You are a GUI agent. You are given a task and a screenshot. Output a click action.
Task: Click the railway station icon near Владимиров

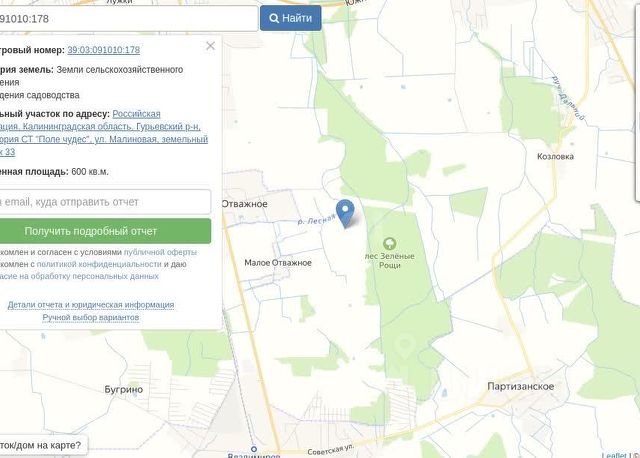pyautogui.click(x=253, y=449)
